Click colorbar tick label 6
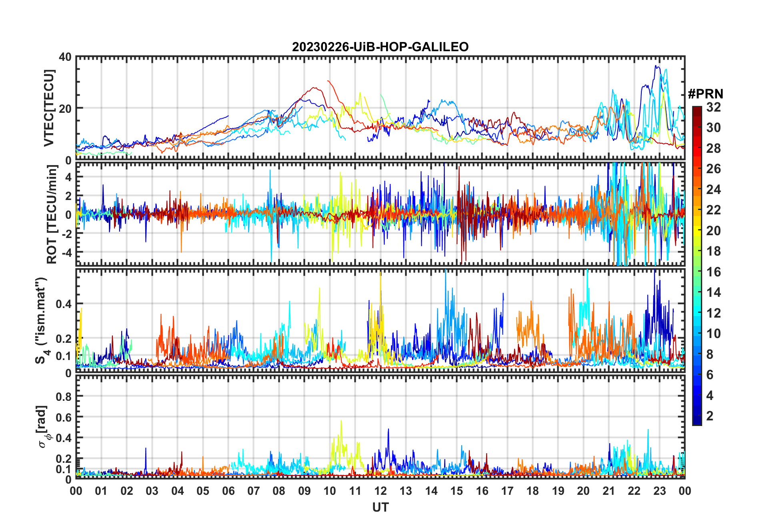Viewport: 761px width, 532px height. click(710, 375)
